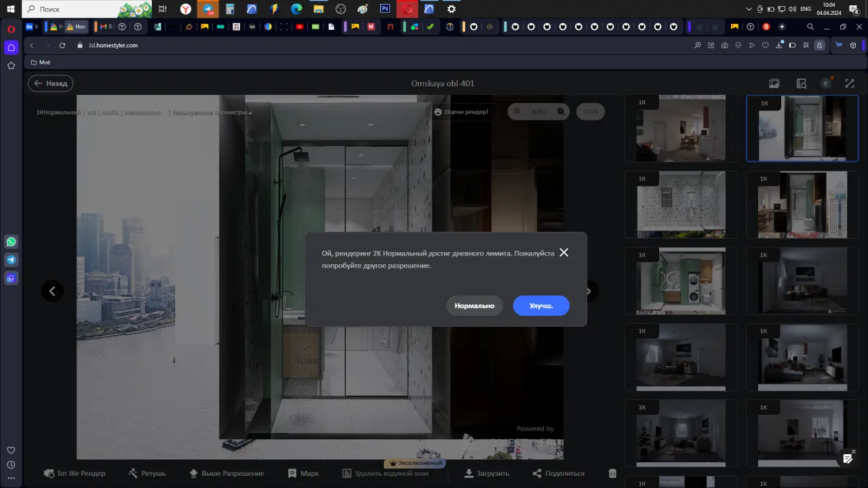Go back with the Назад button
Image resolution: width=868 pixels, height=488 pixels.
(x=50, y=83)
